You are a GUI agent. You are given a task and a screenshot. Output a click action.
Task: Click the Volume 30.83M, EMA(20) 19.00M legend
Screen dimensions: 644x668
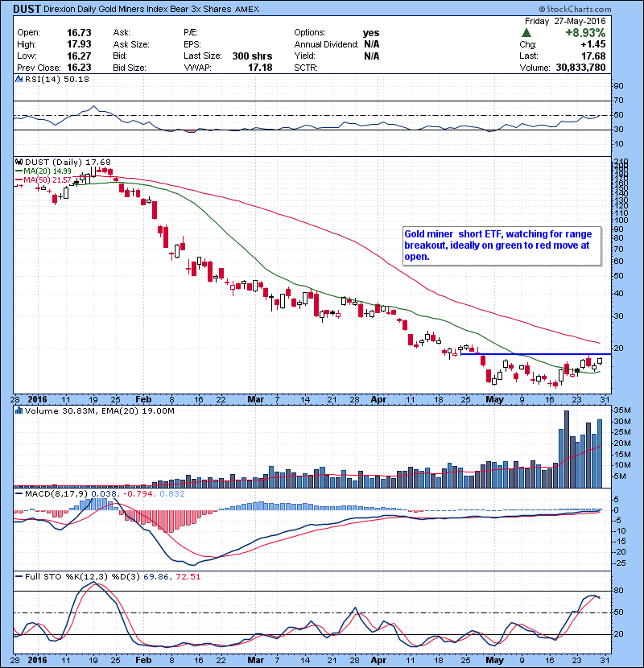click(95, 410)
